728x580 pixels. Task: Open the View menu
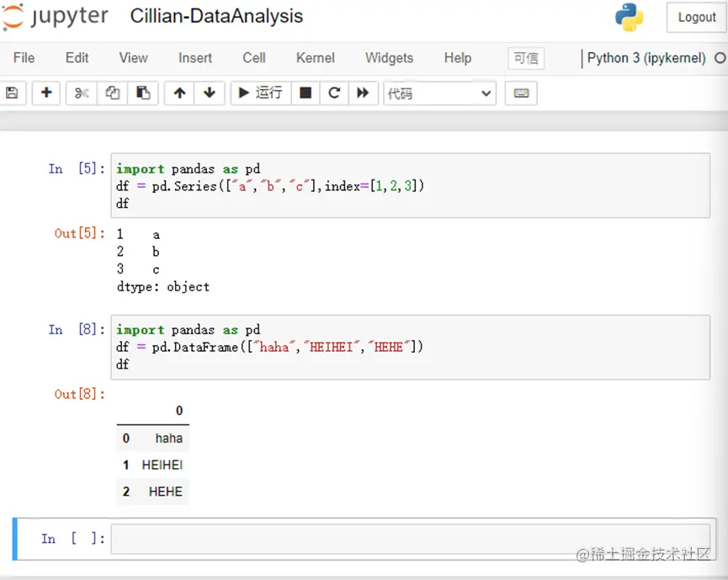click(133, 58)
